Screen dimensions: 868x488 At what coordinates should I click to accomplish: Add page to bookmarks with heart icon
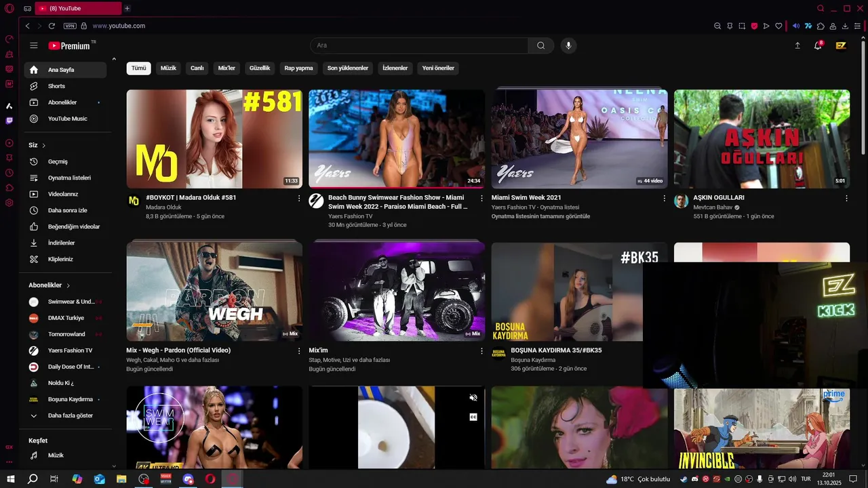(x=778, y=26)
